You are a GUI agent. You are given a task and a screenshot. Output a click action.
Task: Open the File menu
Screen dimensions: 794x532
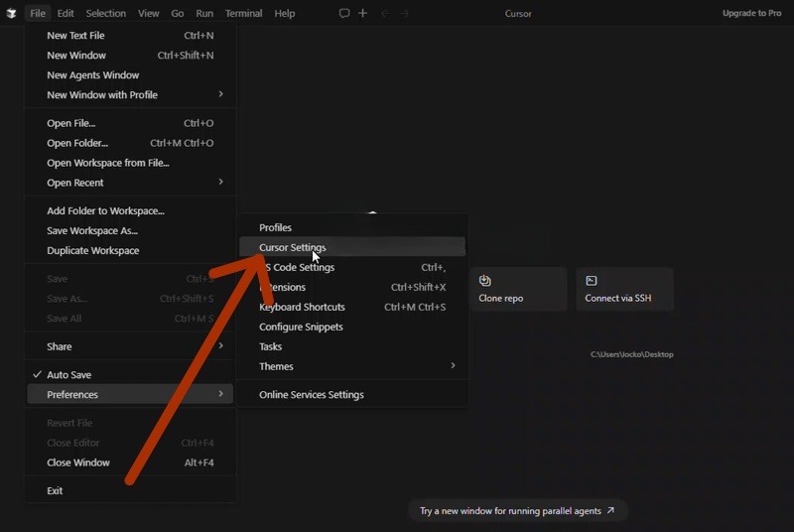tap(38, 14)
